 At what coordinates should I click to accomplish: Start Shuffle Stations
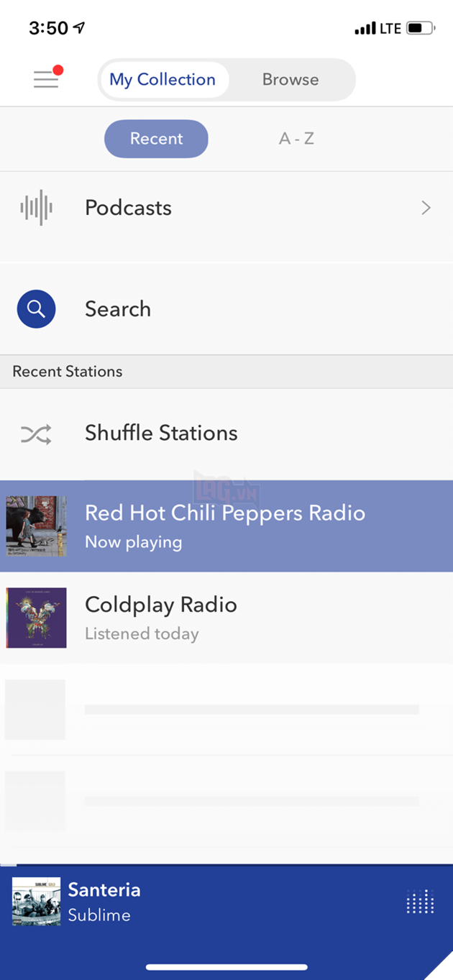226,434
